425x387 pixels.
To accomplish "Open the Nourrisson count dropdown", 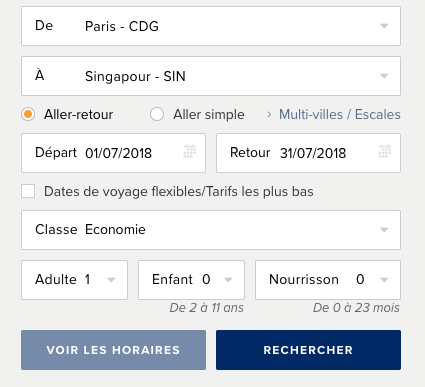I will (328, 280).
